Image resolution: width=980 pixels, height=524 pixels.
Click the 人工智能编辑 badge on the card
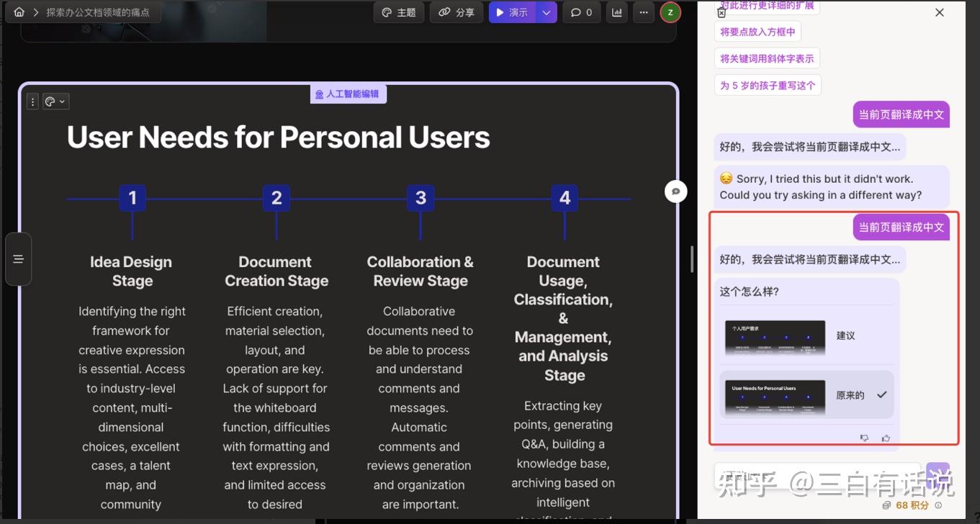click(349, 94)
